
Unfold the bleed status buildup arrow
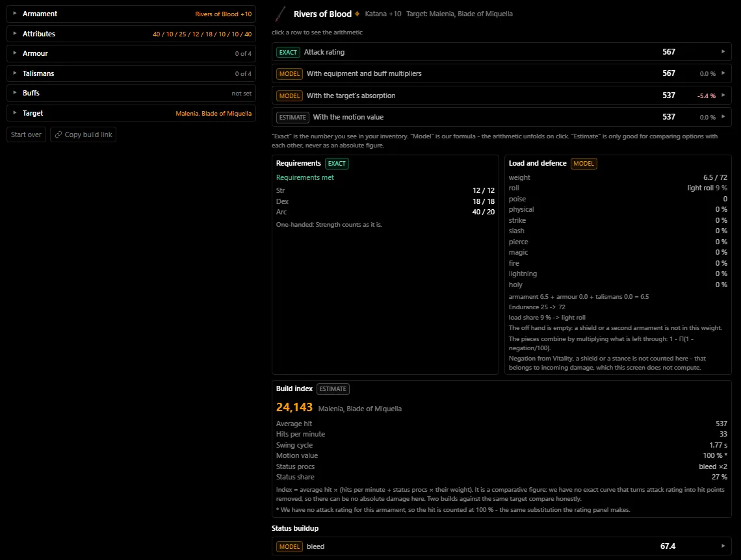pyautogui.click(x=723, y=546)
